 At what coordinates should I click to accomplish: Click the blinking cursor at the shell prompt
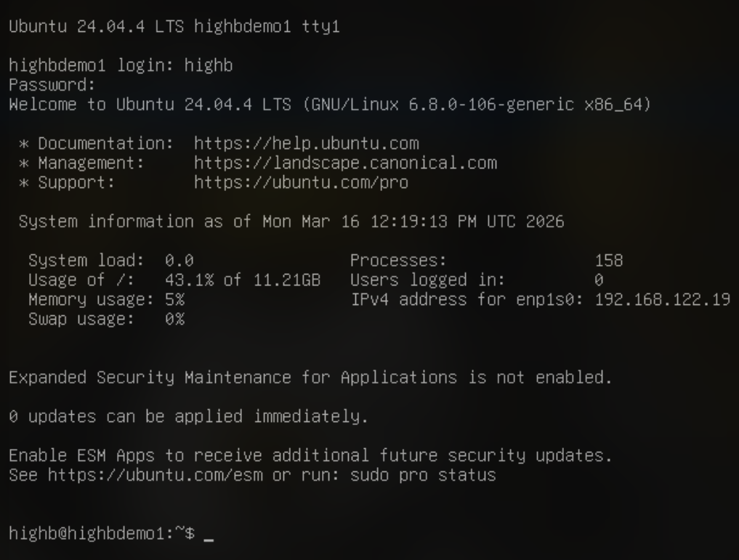click(209, 537)
